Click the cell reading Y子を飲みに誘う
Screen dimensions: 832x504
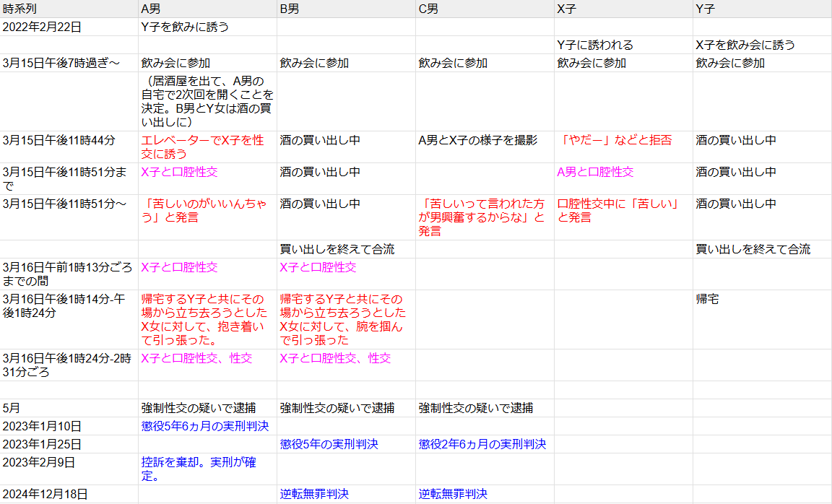(x=207, y=27)
